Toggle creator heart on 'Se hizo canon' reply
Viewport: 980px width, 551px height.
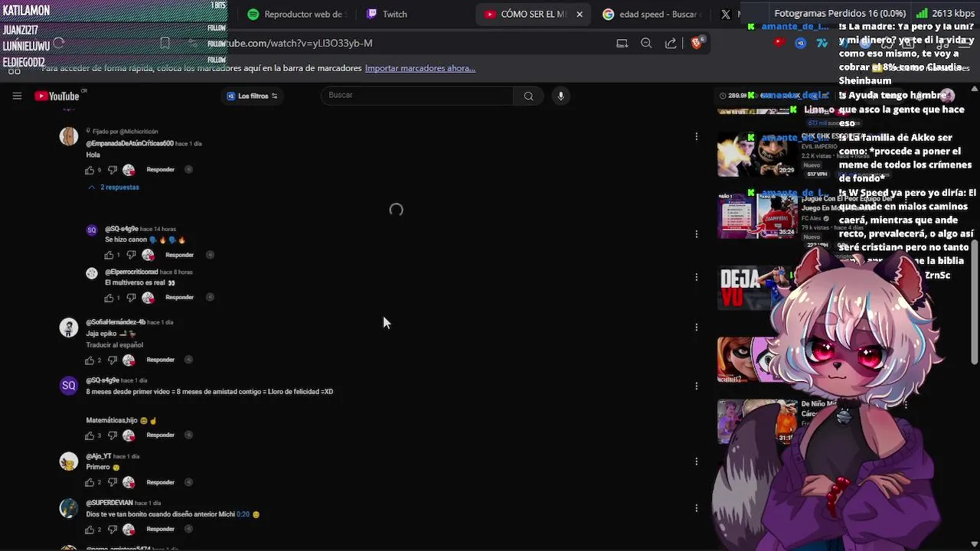(148, 255)
